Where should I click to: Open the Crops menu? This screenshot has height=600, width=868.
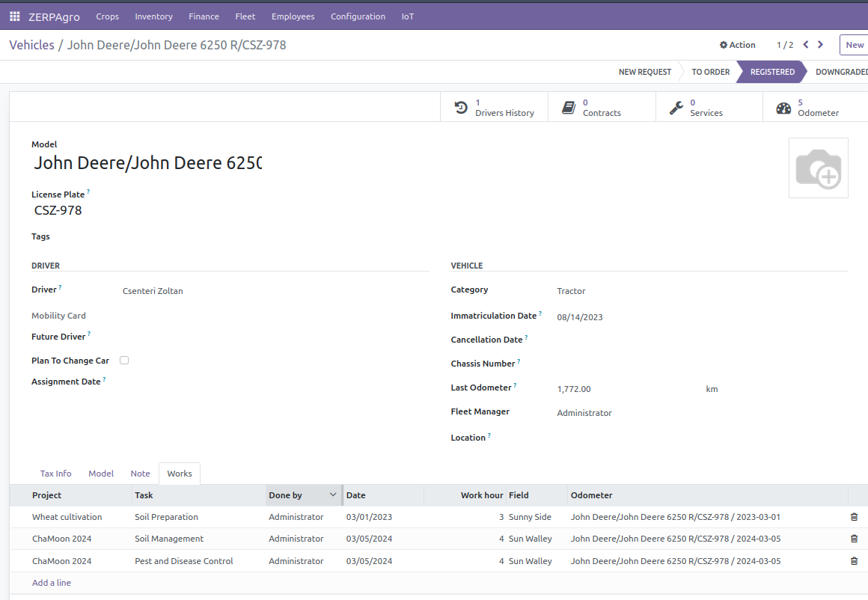(108, 16)
